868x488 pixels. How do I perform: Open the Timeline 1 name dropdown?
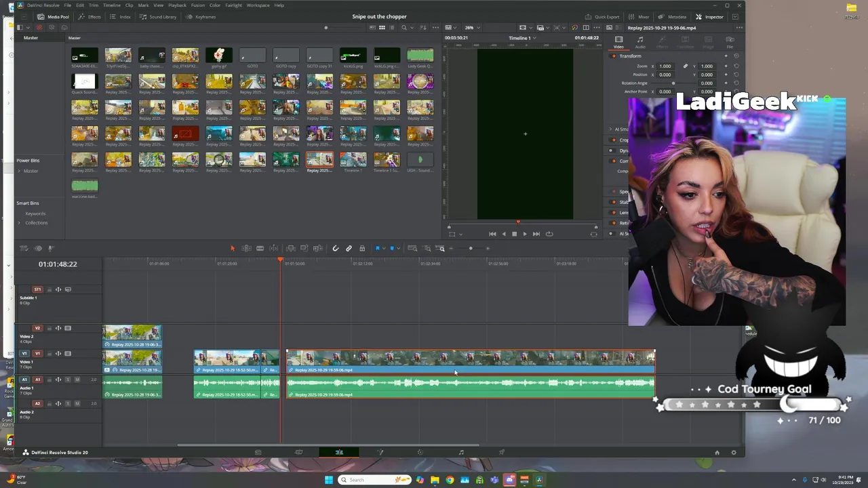click(522, 38)
